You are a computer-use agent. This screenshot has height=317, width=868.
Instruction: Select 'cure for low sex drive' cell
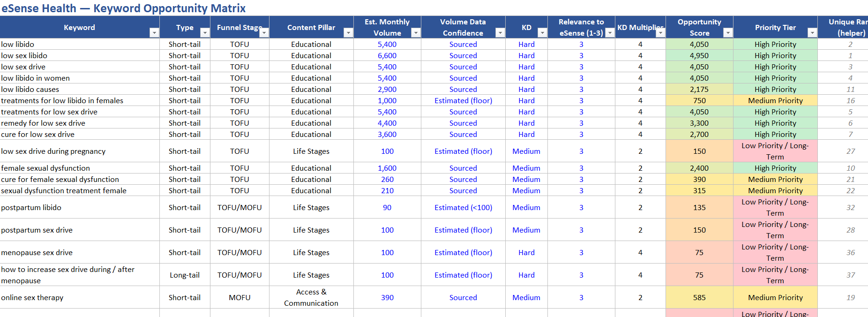(x=80, y=134)
